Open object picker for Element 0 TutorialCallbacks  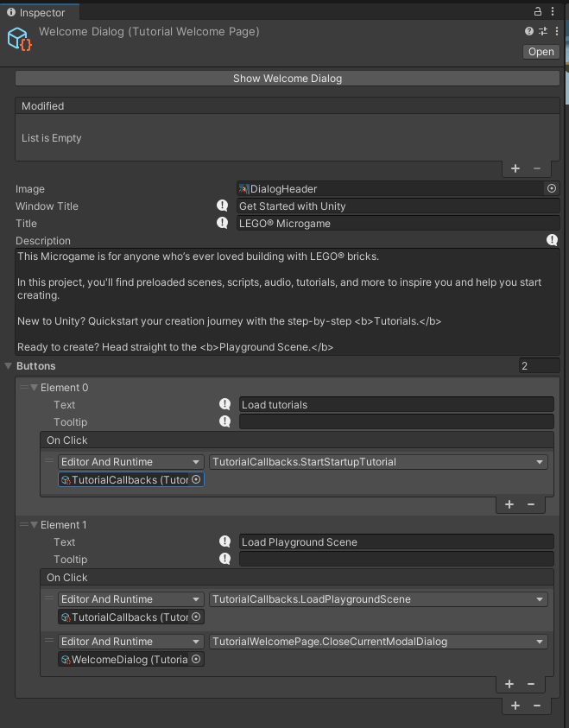pyautogui.click(x=196, y=479)
